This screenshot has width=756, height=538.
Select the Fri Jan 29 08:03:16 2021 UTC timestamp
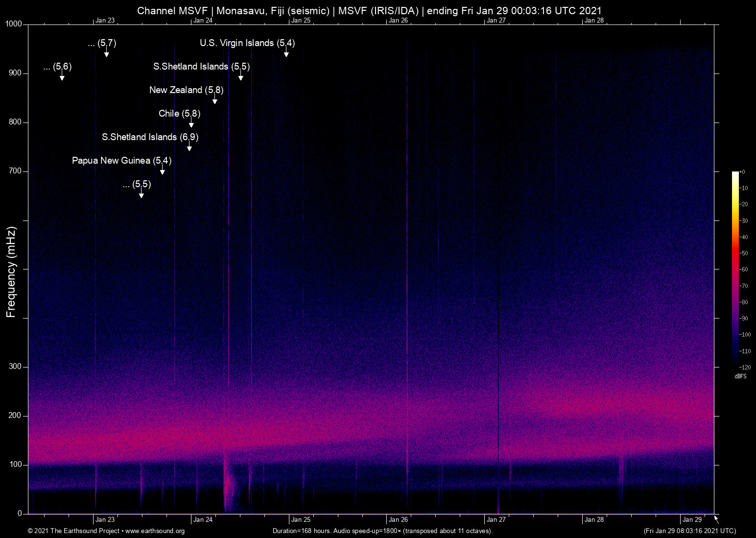tap(690, 531)
